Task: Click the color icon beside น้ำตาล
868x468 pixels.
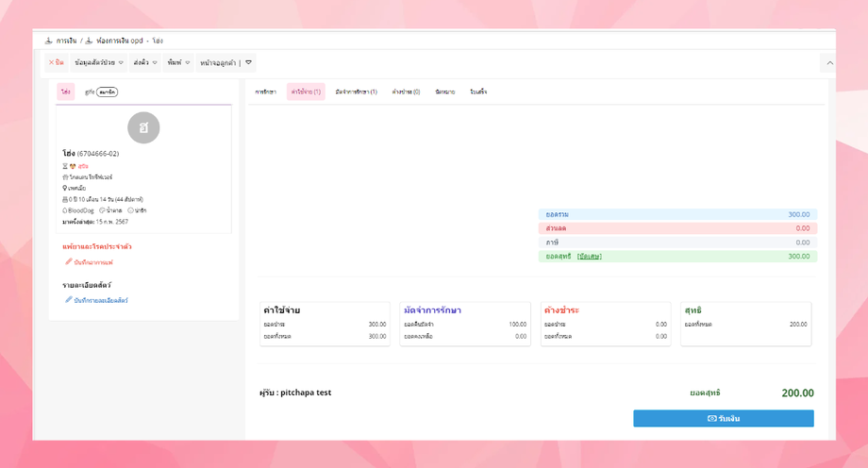Action: point(103,210)
